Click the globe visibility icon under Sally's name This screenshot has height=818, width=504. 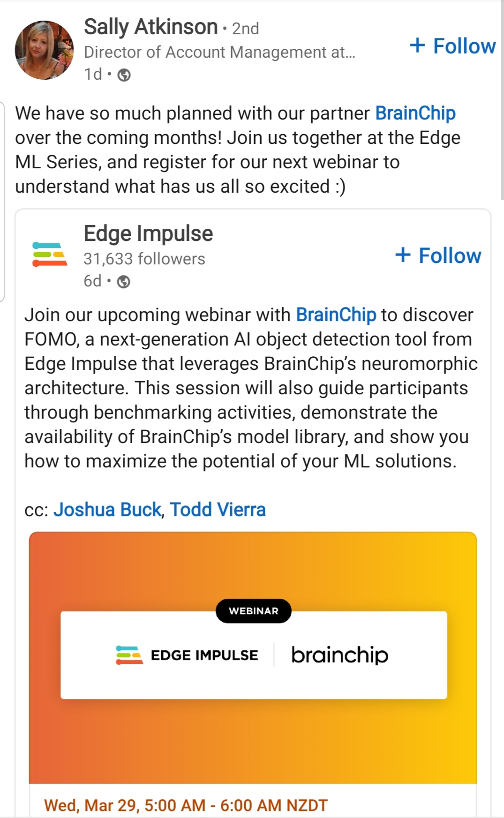(x=124, y=75)
